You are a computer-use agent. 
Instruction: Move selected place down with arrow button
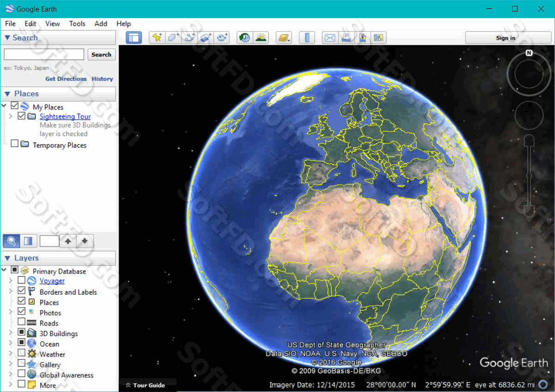(x=84, y=241)
